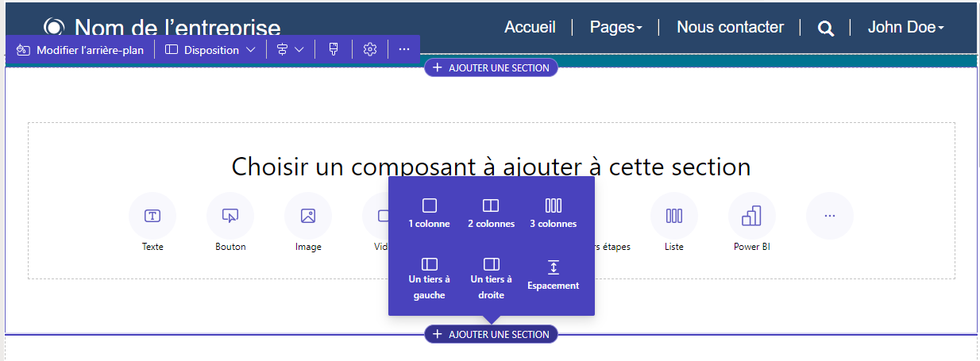The image size is (980, 361).
Task: Open the John Doe user menu
Action: 906,27
